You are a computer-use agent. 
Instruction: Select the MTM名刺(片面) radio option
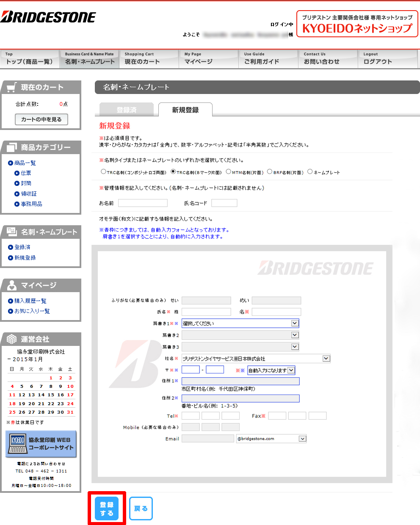(228, 172)
